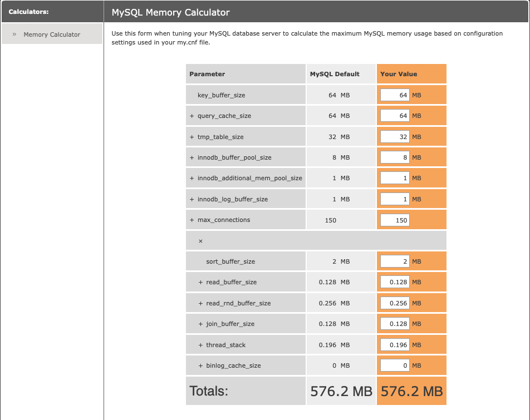Viewport: 530px width, 420px height.
Task: Click the Parameter column header
Action: click(207, 74)
